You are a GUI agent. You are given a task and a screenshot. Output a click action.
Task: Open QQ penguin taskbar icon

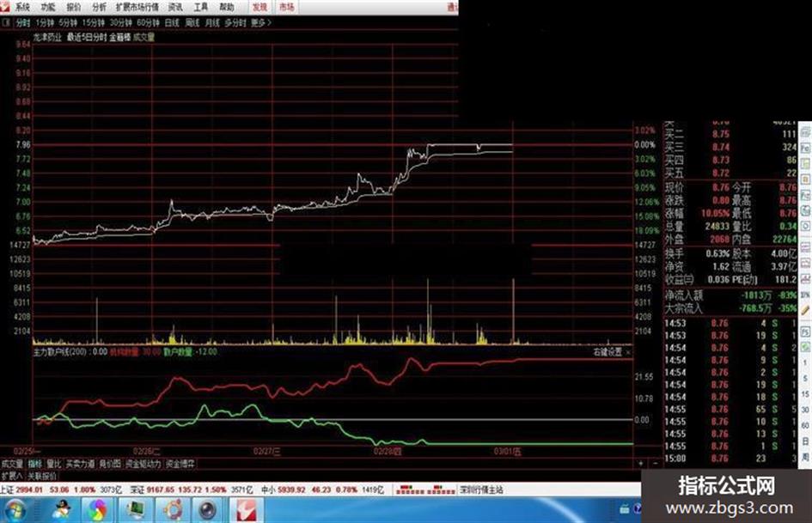[63, 510]
